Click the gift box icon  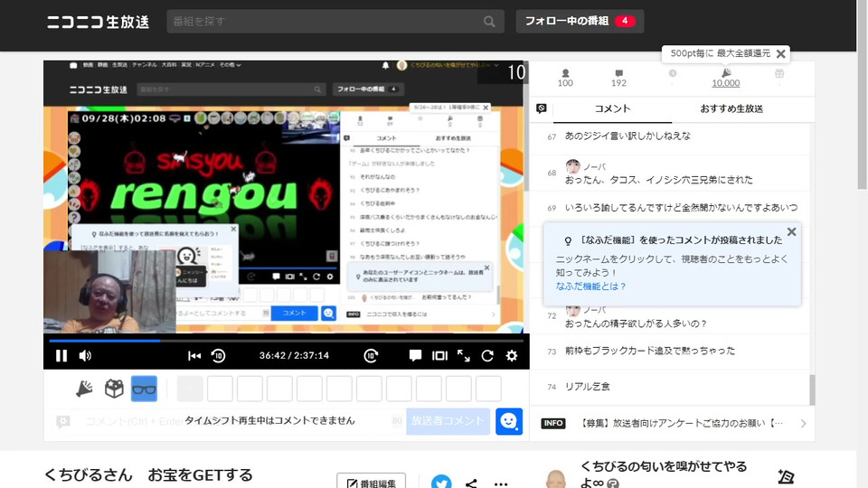[114, 389]
